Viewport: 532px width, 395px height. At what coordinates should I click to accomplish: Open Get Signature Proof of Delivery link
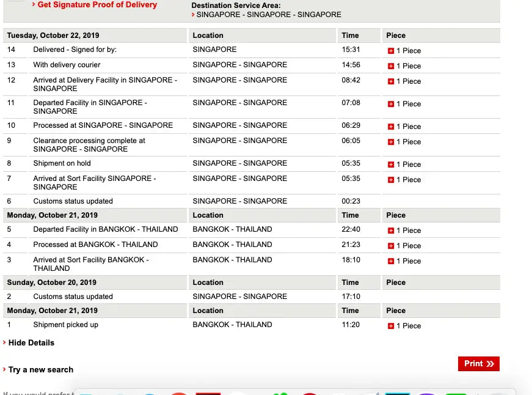point(97,5)
